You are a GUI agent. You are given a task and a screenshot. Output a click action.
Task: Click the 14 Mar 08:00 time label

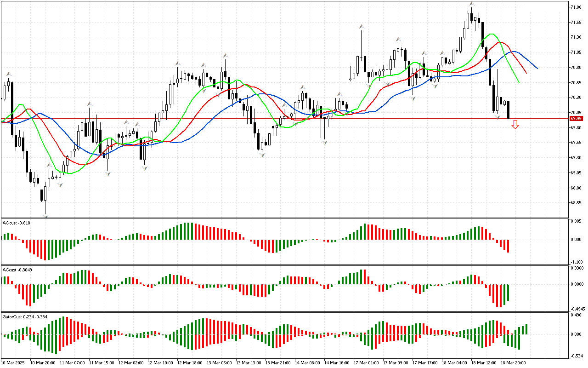[x=307, y=363]
